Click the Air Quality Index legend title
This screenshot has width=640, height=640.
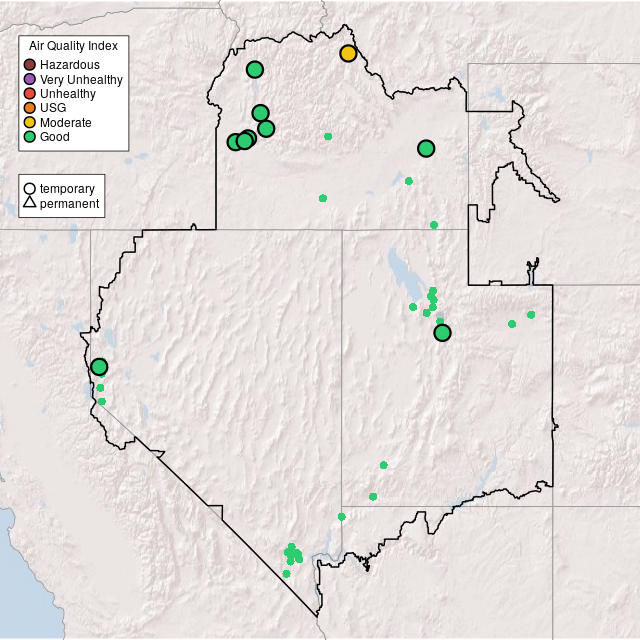(74, 46)
